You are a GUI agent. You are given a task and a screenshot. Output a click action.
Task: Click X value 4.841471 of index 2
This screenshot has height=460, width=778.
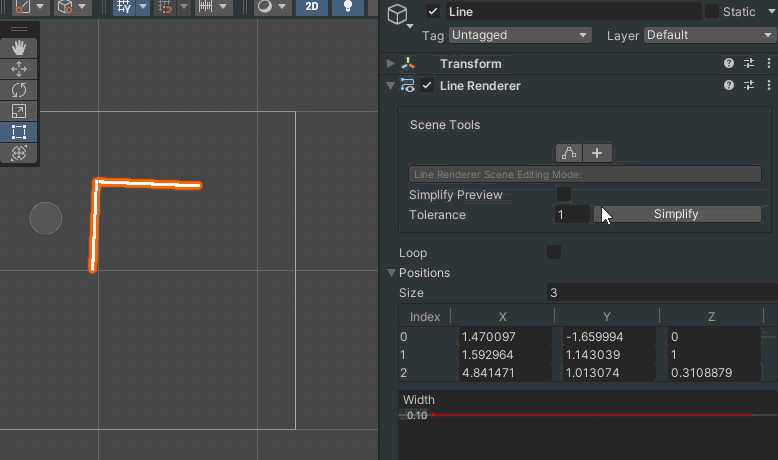505,373
